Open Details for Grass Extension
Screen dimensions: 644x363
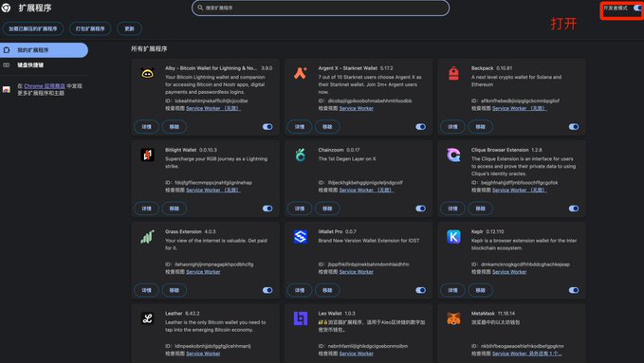[x=147, y=290]
